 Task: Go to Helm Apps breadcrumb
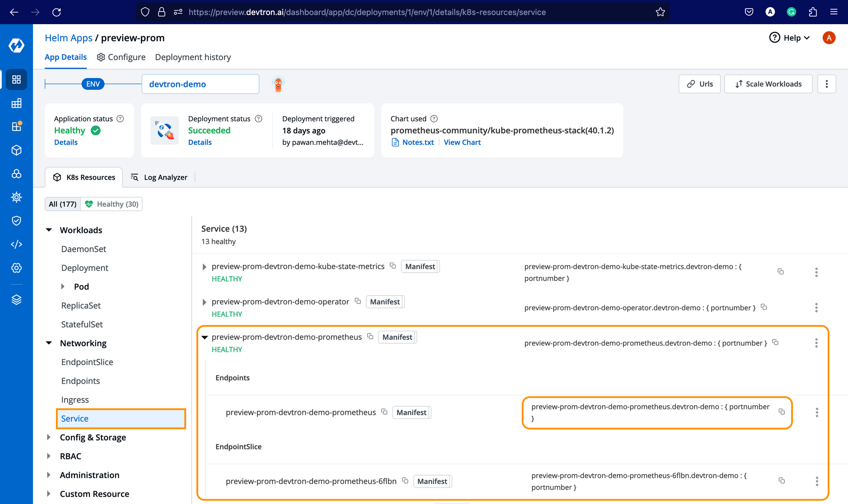[x=69, y=38]
